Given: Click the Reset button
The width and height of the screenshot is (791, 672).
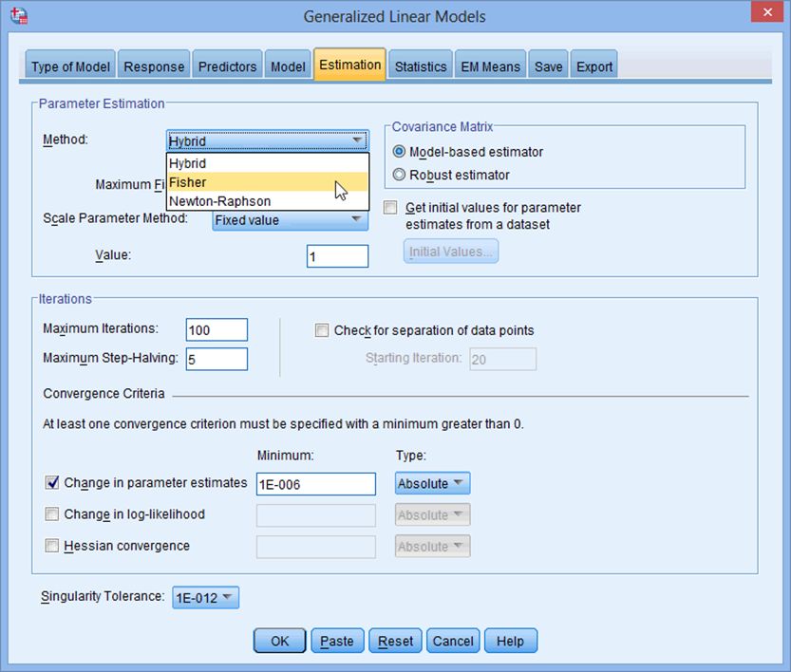Looking at the screenshot, I should click(x=395, y=641).
